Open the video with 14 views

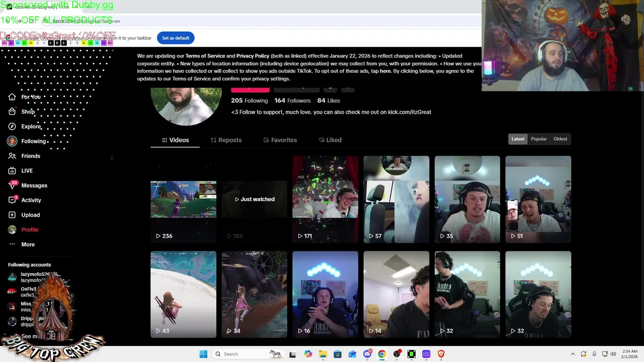pyautogui.click(x=396, y=294)
